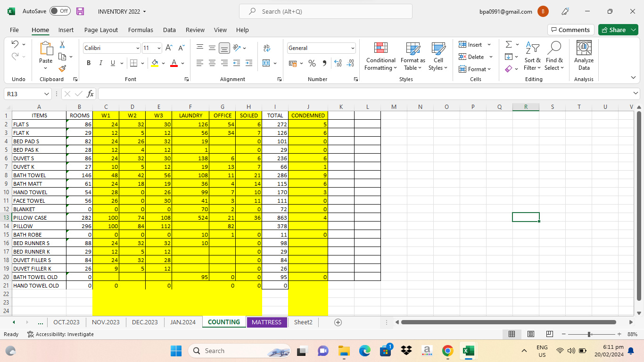Toggle Align Left horizontal alignment
This screenshot has height=362, width=644.
click(x=200, y=63)
